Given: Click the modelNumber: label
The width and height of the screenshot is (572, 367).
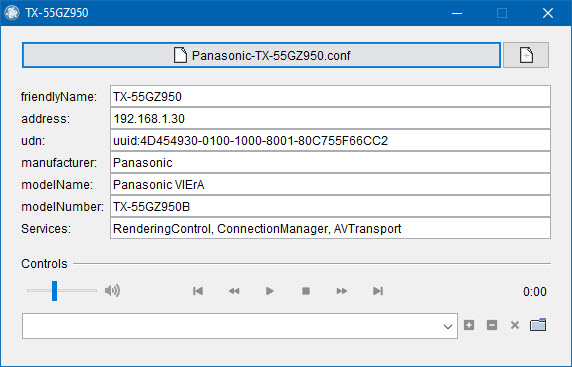Looking at the screenshot, I should point(62,206).
